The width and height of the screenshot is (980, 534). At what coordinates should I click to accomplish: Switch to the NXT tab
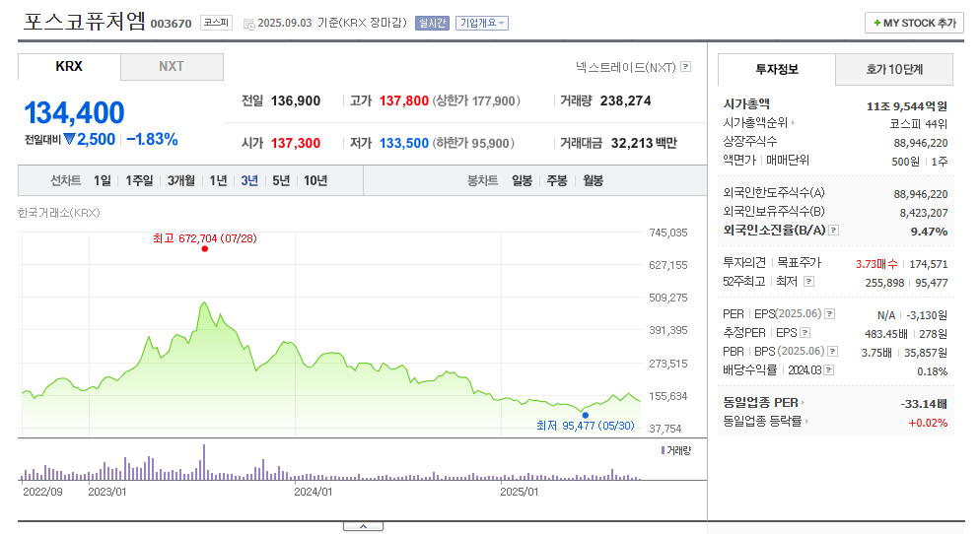172,67
